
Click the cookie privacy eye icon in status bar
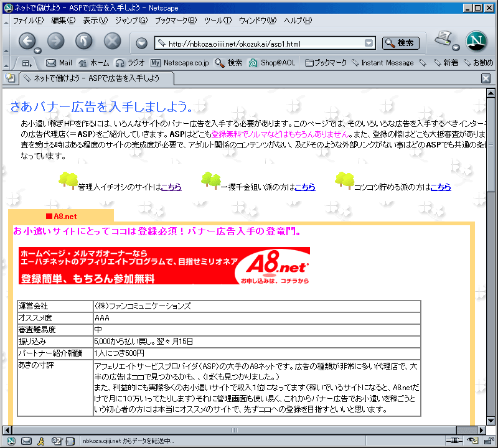point(472,441)
